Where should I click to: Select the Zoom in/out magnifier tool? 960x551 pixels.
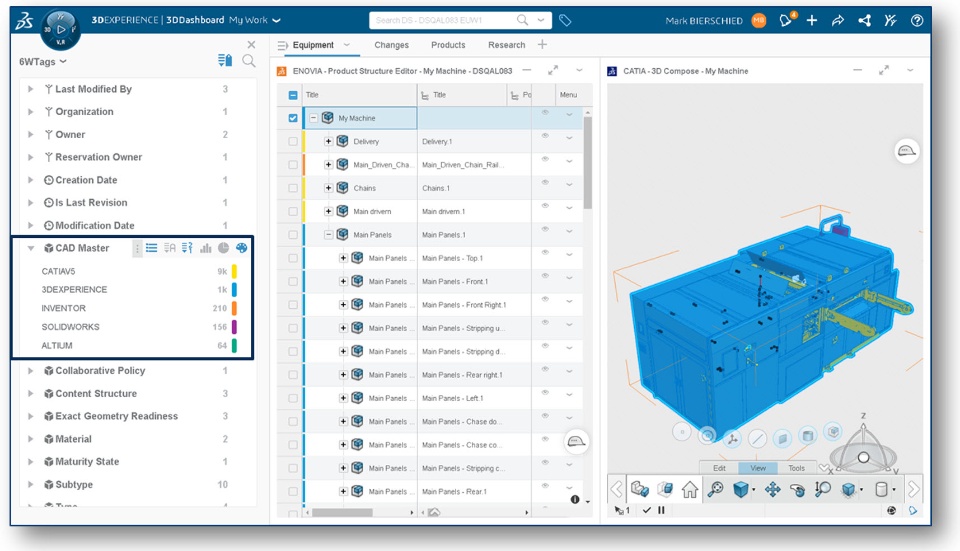tap(822, 489)
